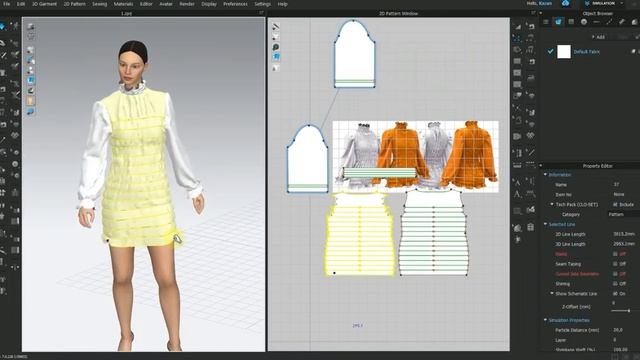This screenshot has width=640, height=360.
Task: Collapse the Show Schematic Line row
Action: point(552,293)
